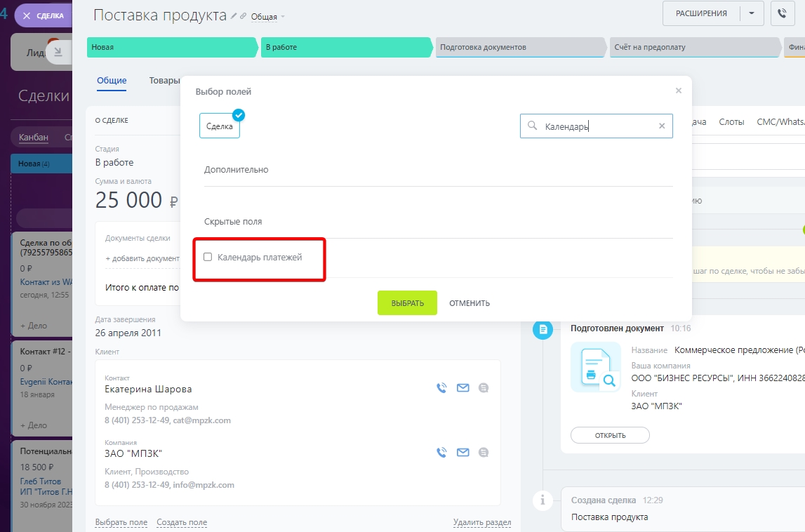This screenshot has width=805, height=532.
Task: Click ОТМЕНИТЬ in the field selection dialog
Action: 470,303
